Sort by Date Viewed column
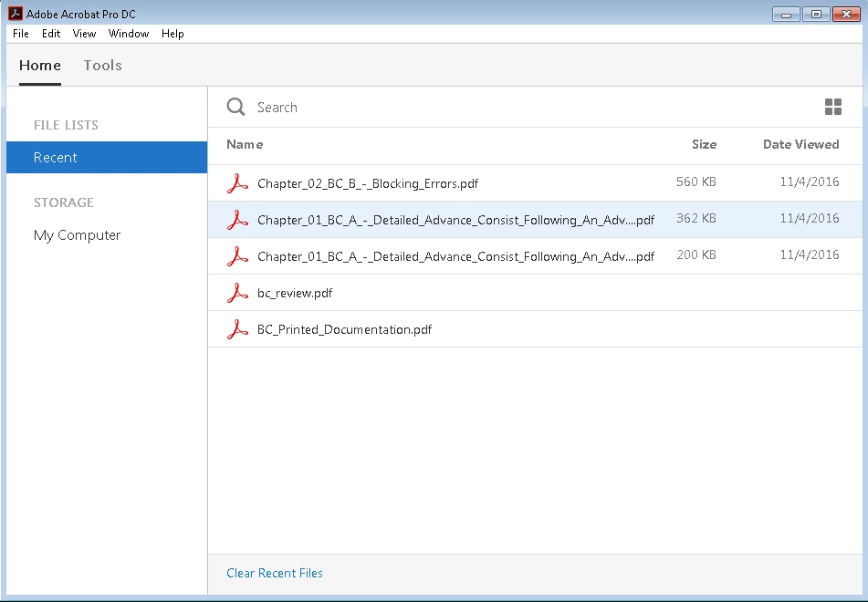Viewport: 868px width, 602px height. point(801,144)
